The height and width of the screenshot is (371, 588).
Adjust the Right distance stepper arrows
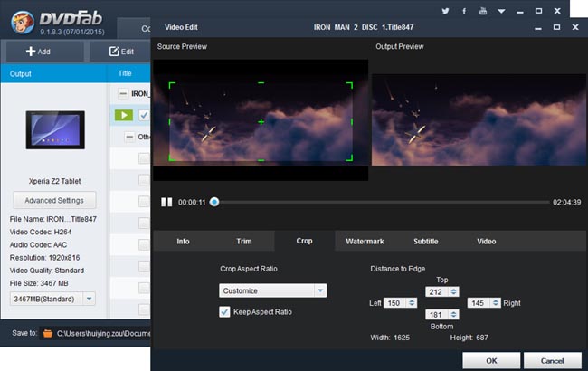(496, 303)
